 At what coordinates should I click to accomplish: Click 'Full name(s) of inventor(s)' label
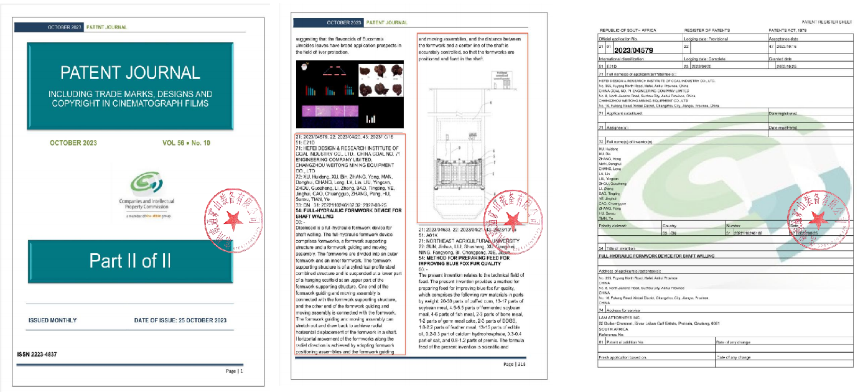(x=630, y=142)
